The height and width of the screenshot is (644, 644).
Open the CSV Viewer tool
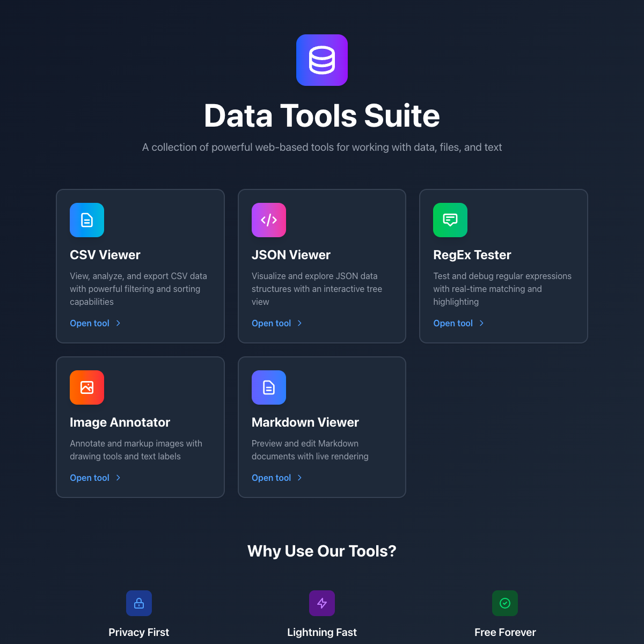tap(89, 323)
